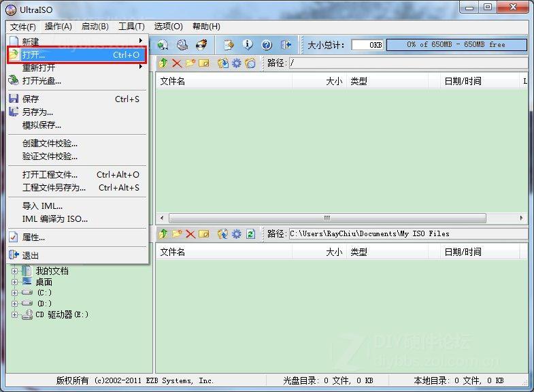Click the label icon beside image pane gear
This screenshot has width=534, height=392.
[250, 63]
